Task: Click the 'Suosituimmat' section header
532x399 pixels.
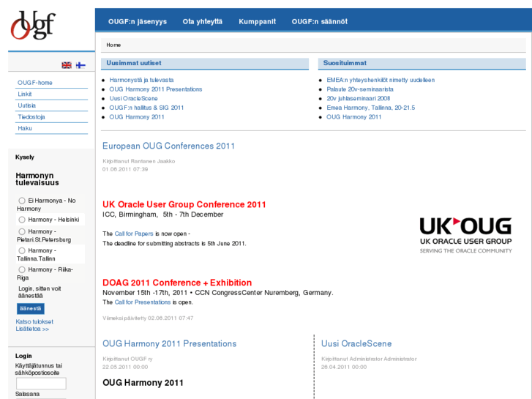Action: point(422,64)
